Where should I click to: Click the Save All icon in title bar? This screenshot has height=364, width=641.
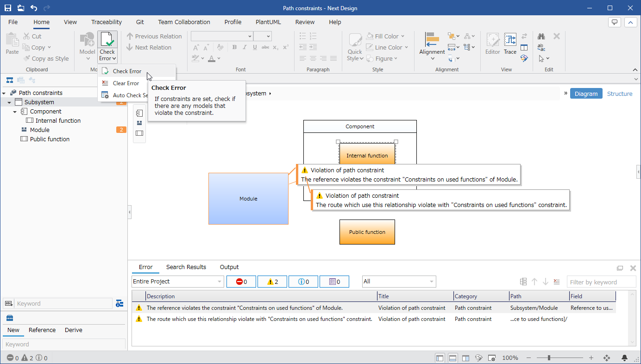[x=21, y=8]
